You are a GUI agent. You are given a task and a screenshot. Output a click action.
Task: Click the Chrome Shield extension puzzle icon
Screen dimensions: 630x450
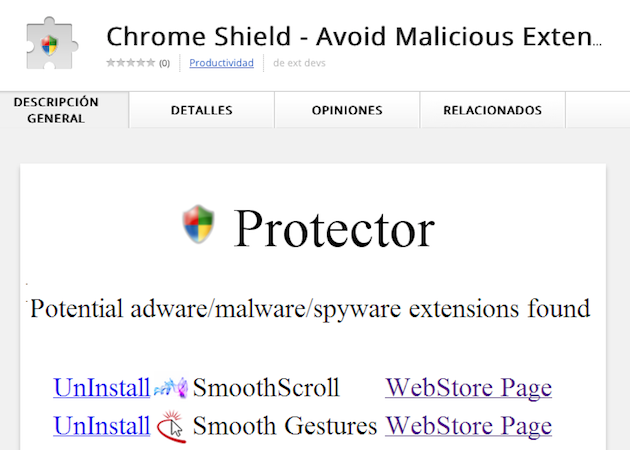(x=48, y=43)
